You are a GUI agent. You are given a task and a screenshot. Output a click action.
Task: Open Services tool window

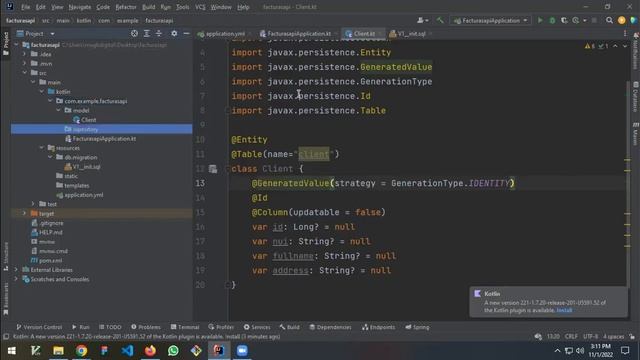point(257,327)
